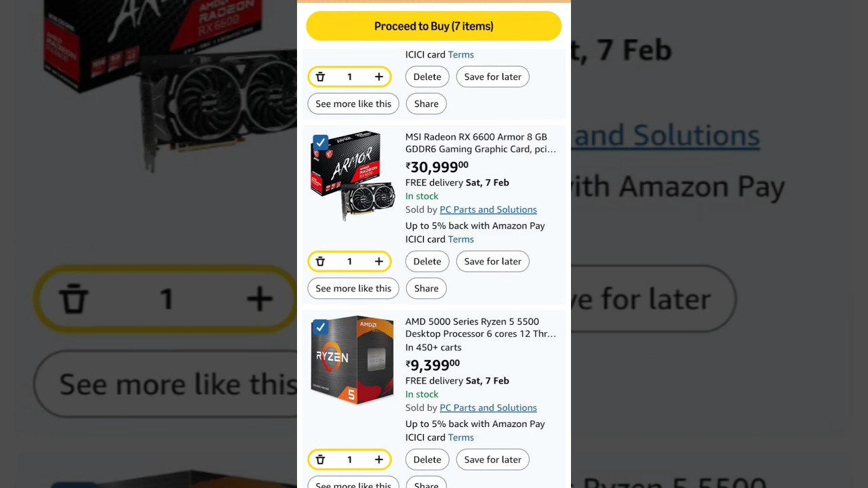
Task: Proceed to Buy 7 items
Action: coord(433,26)
